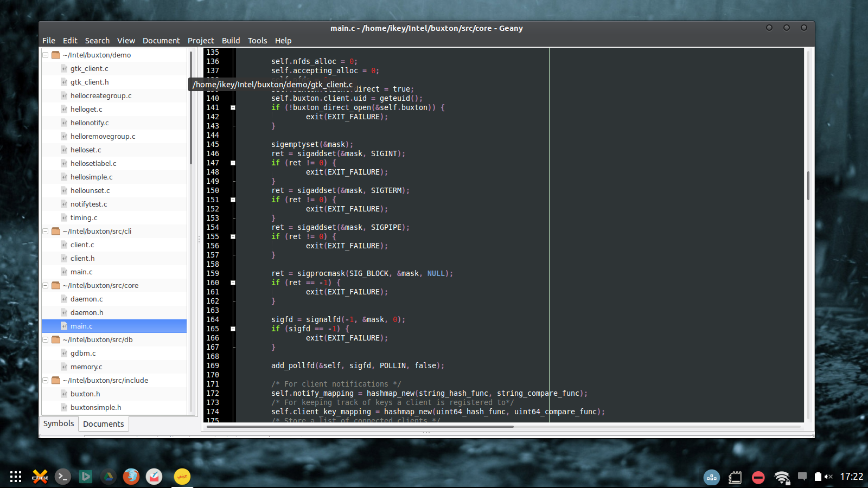The image size is (868, 488).
Task: Open the Project menu
Action: point(201,41)
